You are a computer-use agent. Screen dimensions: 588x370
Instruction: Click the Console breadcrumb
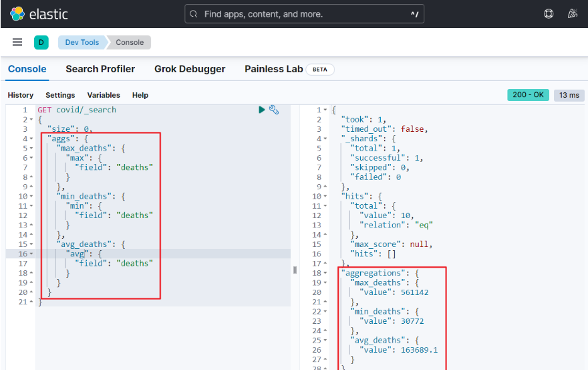click(130, 42)
